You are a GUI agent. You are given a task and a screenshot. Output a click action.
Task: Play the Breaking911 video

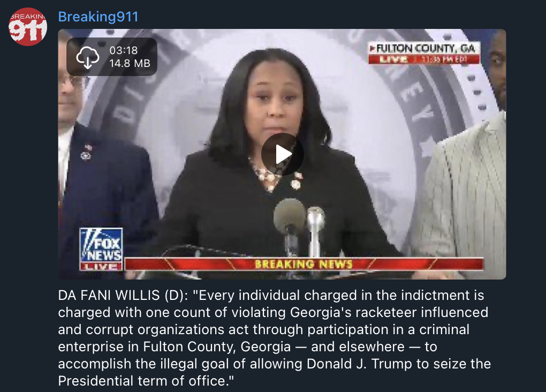tap(283, 154)
